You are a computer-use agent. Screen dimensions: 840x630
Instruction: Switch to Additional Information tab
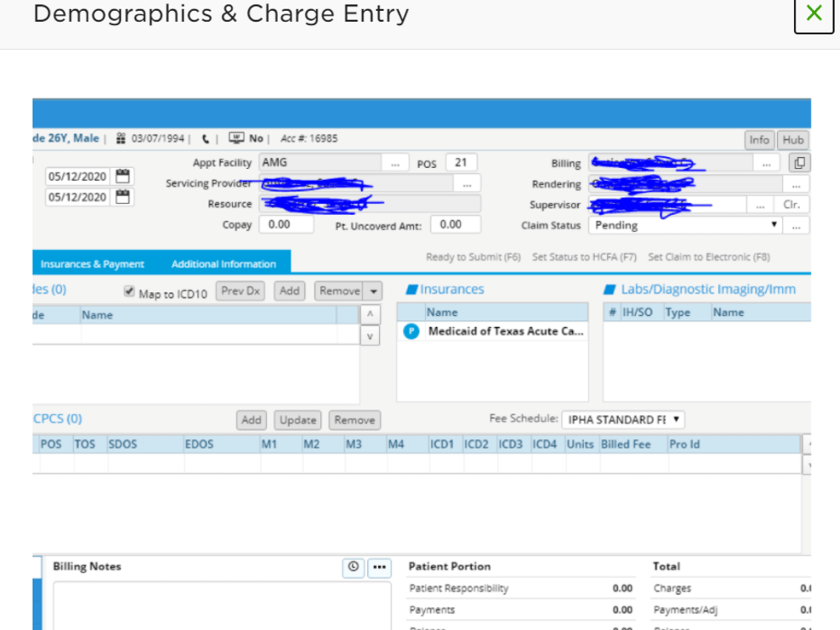tap(223, 264)
